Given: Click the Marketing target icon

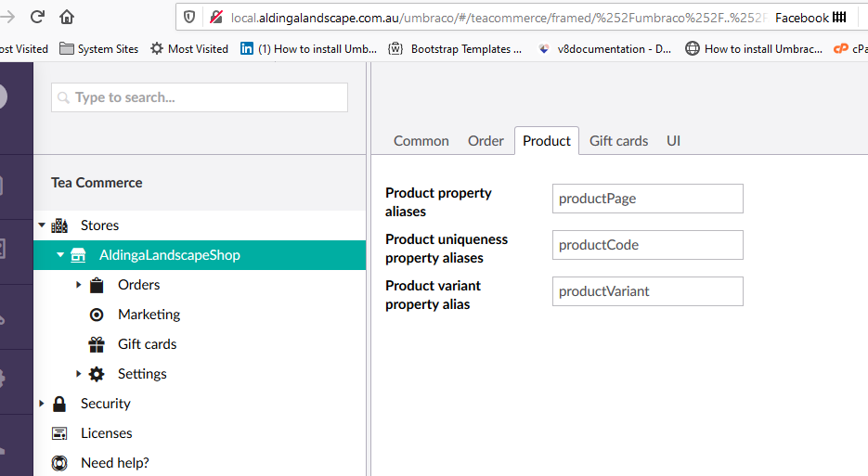Looking at the screenshot, I should pyautogui.click(x=97, y=315).
